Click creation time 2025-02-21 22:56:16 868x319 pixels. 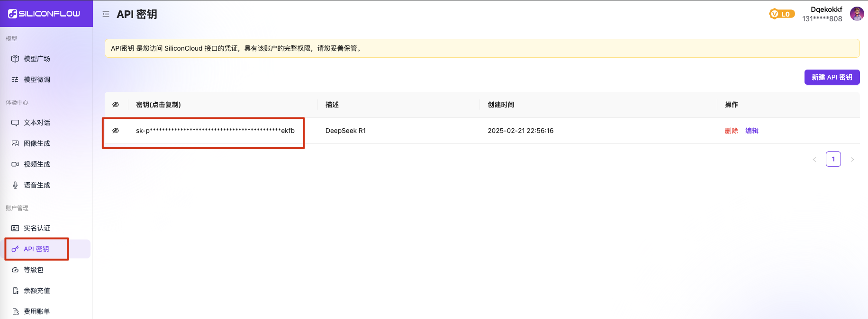(521, 131)
